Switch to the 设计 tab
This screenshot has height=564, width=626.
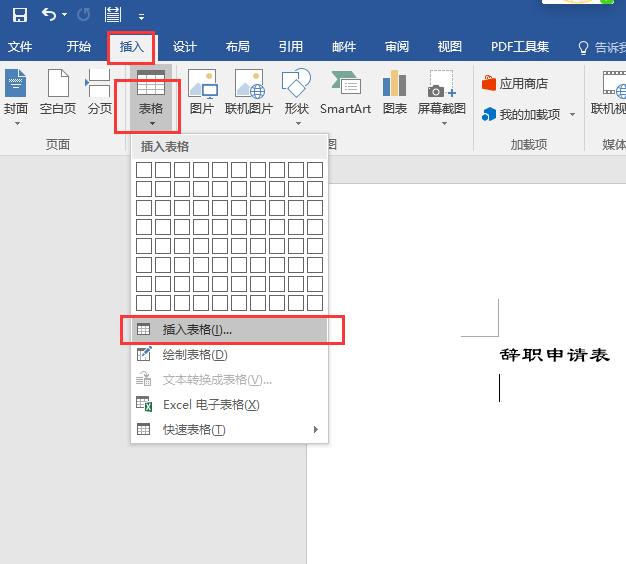click(x=184, y=47)
